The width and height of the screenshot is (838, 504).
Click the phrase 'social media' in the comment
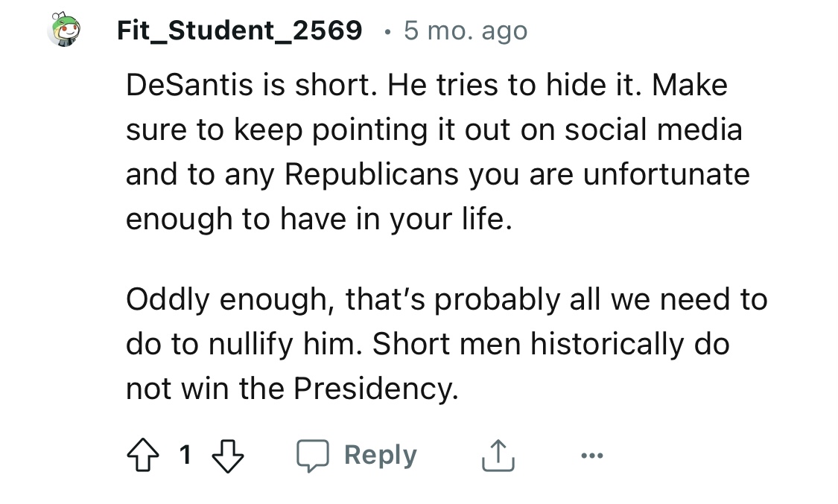pyautogui.click(x=653, y=130)
